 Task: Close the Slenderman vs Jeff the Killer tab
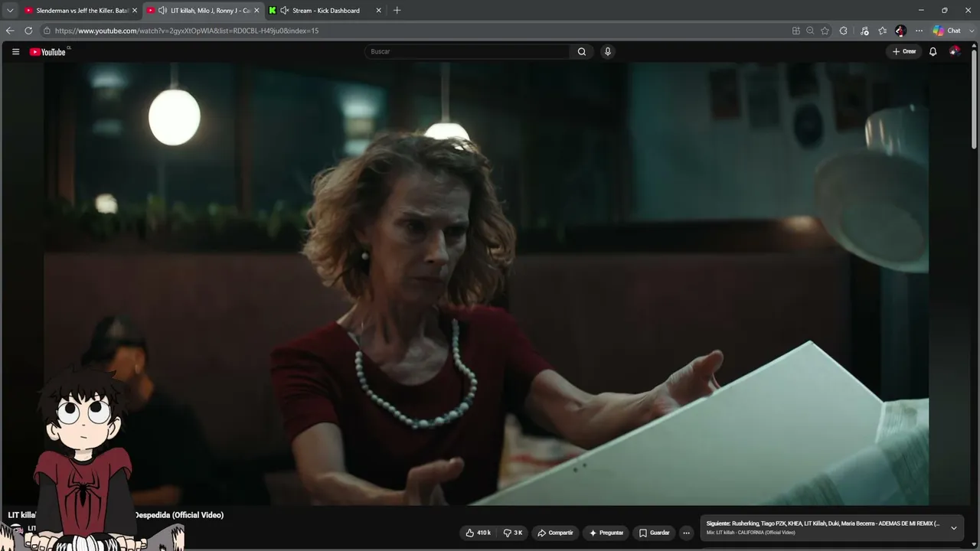(135, 11)
